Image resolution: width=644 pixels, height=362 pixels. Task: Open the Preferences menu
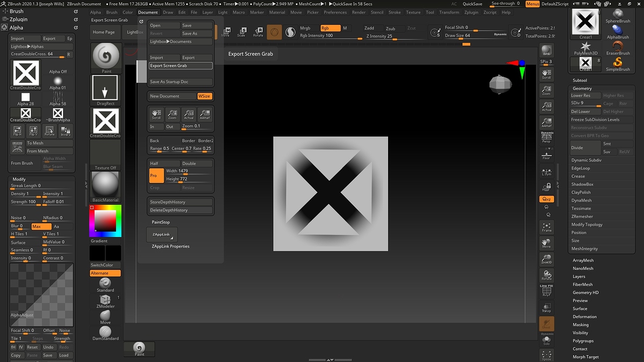335,12
